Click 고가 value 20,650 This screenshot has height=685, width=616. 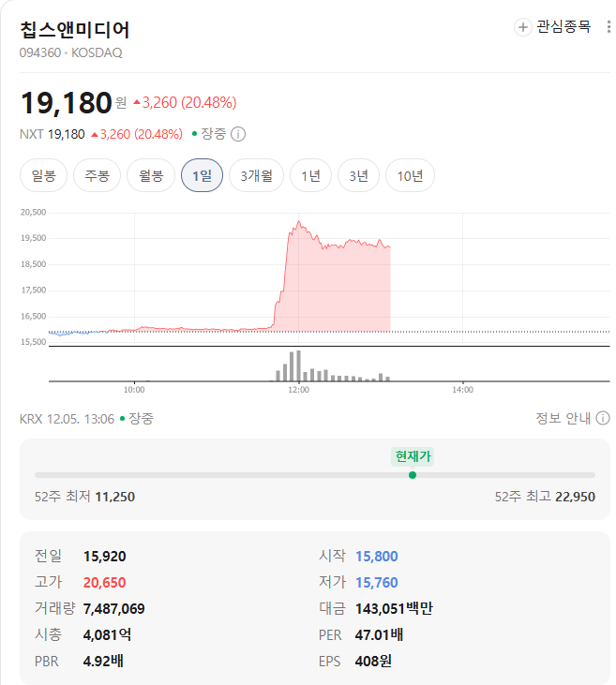coord(104,582)
